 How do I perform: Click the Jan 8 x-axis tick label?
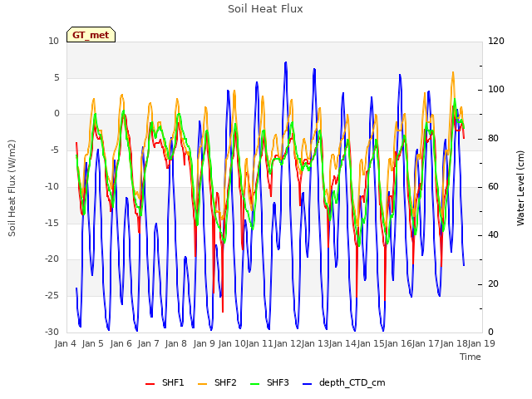tap(175, 343)
